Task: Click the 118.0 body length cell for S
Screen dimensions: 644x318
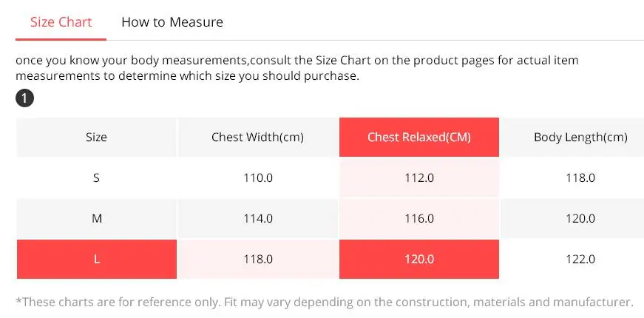Action: point(580,177)
